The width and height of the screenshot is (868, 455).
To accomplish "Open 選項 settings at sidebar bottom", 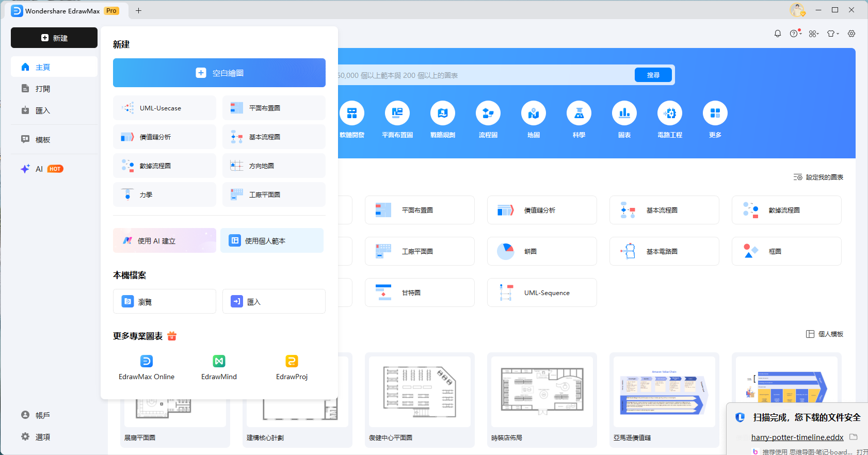I will (x=54, y=437).
